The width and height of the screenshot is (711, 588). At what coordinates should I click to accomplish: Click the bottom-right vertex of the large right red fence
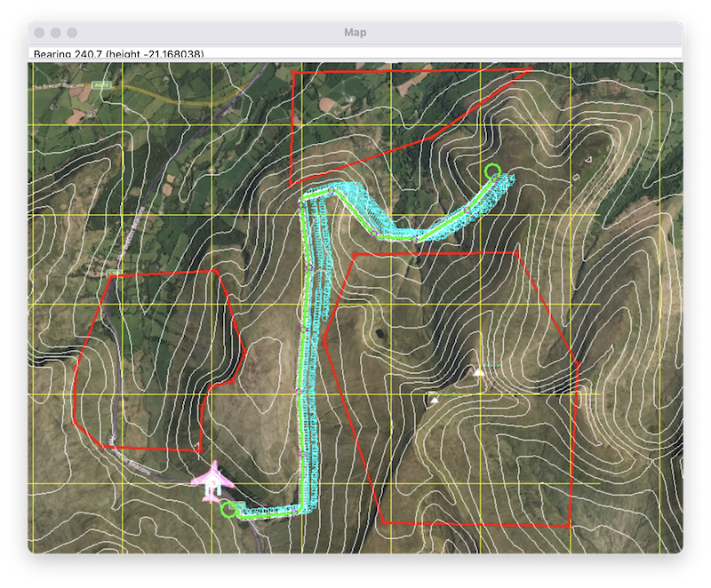click(x=569, y=527)
